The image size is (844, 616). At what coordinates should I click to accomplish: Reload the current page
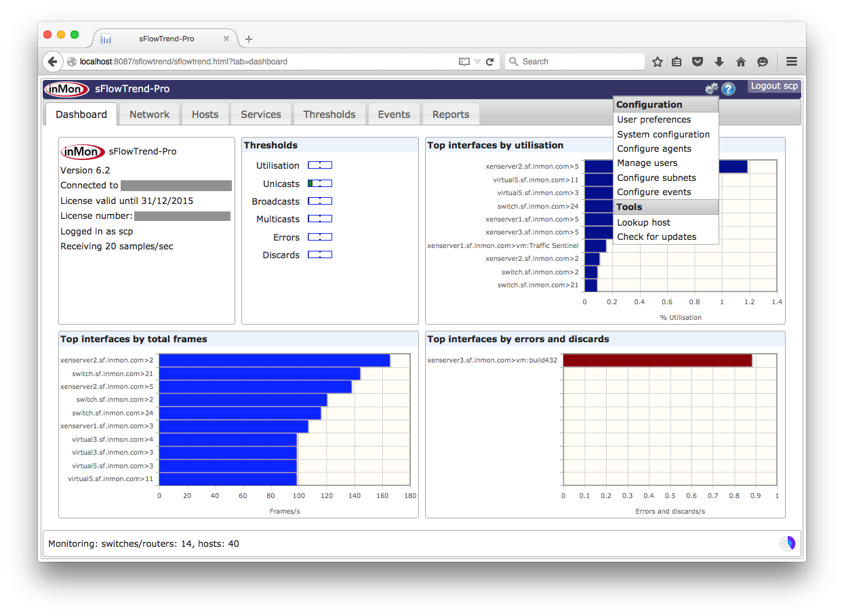coord(489,62)
